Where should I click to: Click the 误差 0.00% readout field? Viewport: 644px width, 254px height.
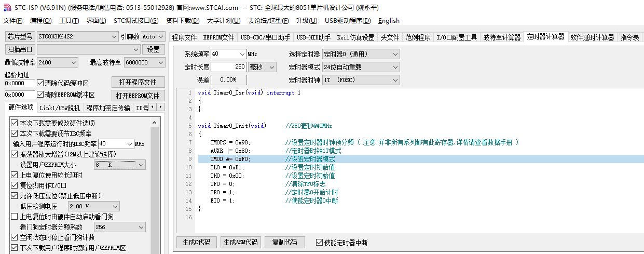(229, 80)
